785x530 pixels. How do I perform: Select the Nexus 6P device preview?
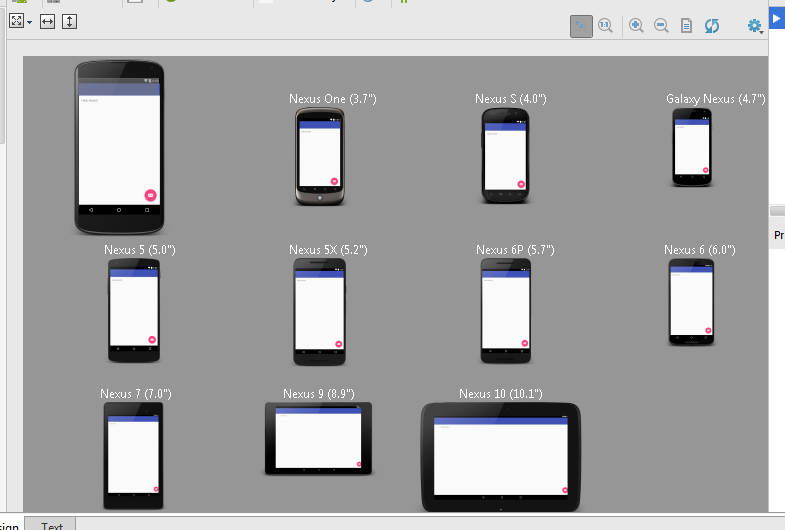pyautogui.click(x=506, y=311)
